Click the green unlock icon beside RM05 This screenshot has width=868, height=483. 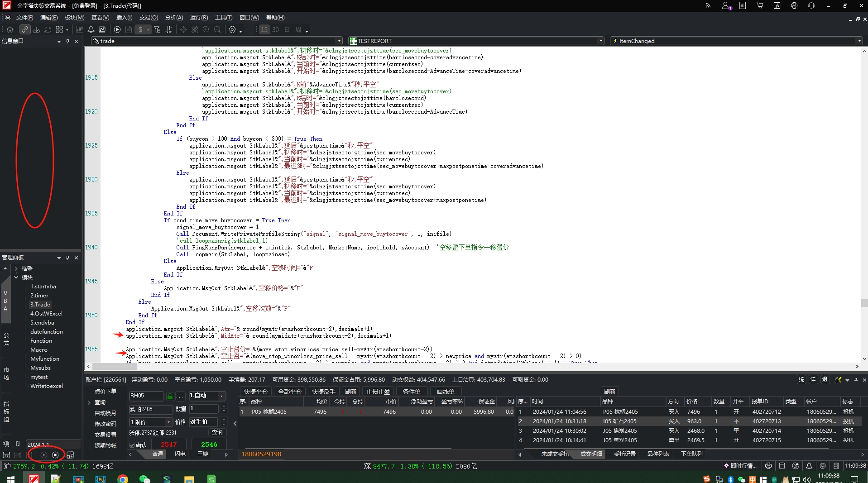click(170, 396)
